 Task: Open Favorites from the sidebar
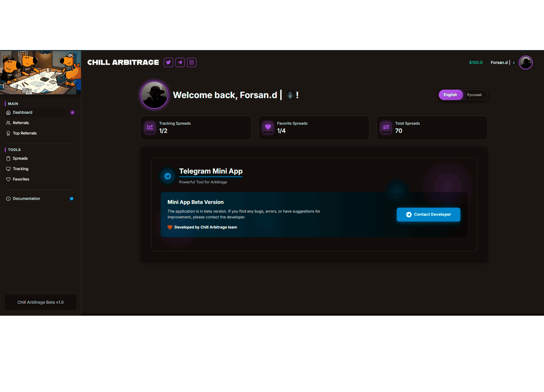coord(21,179)
